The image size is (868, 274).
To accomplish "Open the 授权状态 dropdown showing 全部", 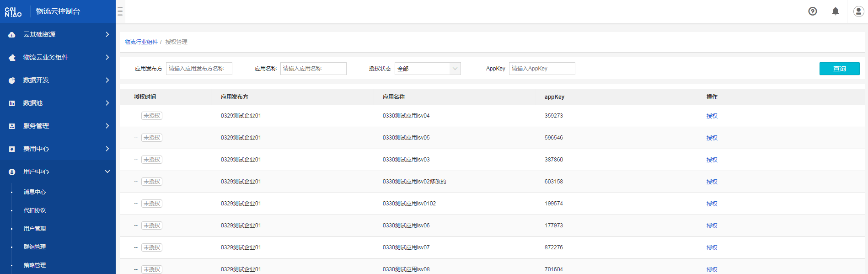I will [427, 69].
